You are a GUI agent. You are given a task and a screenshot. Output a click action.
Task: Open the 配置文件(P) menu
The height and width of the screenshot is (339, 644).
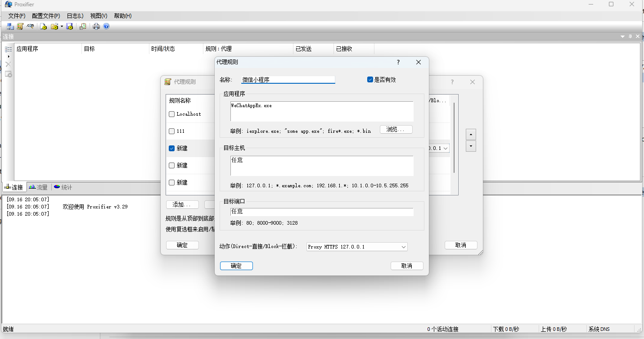(x=45, y=16)
